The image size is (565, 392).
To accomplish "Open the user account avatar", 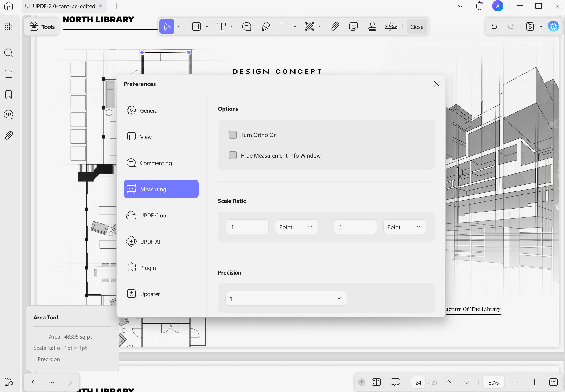I will point(498,6).
